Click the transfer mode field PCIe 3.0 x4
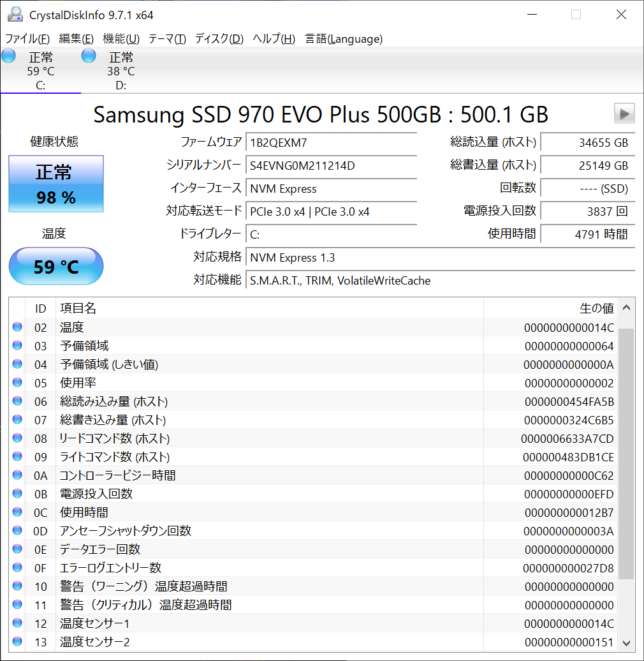The width and height of the screenshot is (644, 661). (331, 211)
